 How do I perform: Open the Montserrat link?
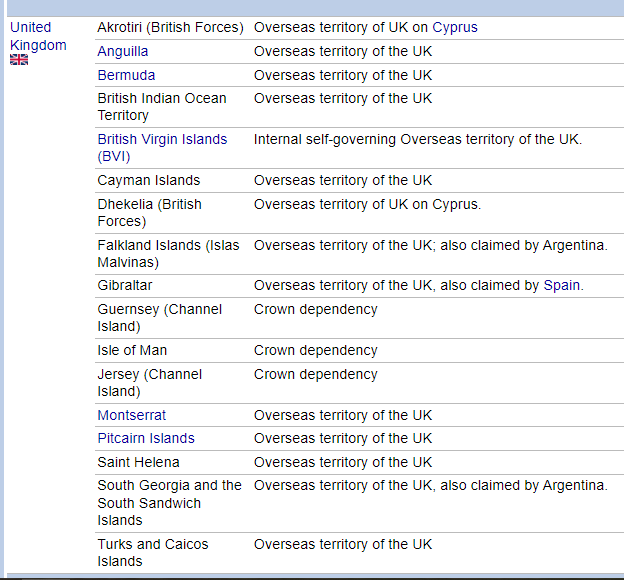pos(132,415)
